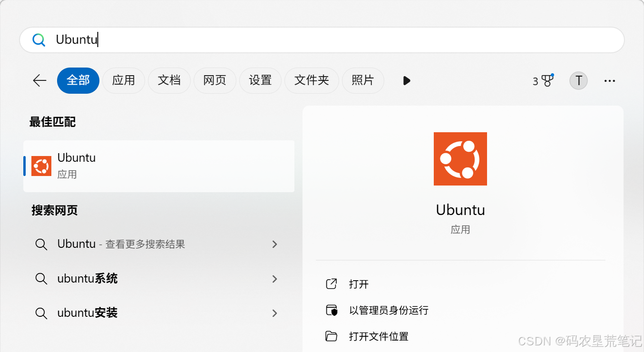
Task: Expand the chevron next to 查看更多搜索结果
Action: pyautogui.click(x=274, y=244)
